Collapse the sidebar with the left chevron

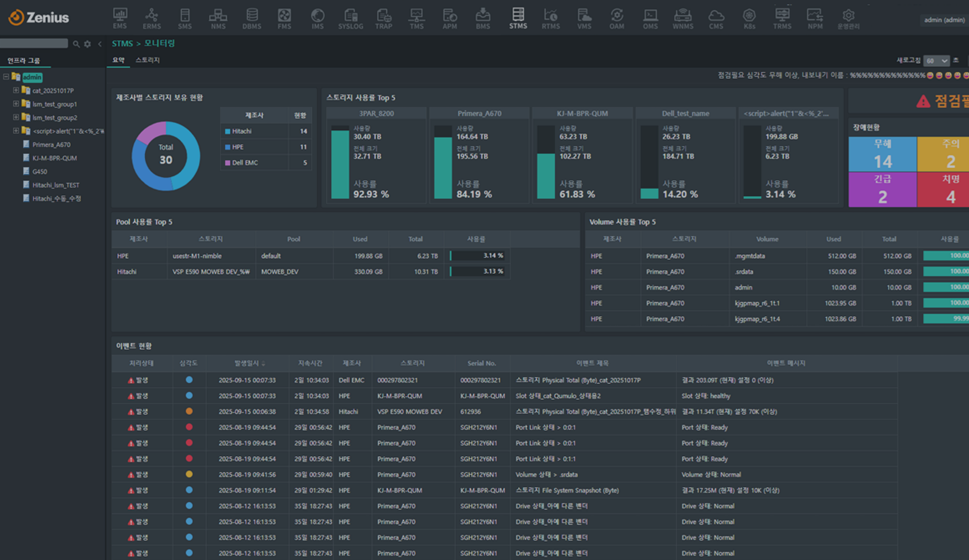100,44
